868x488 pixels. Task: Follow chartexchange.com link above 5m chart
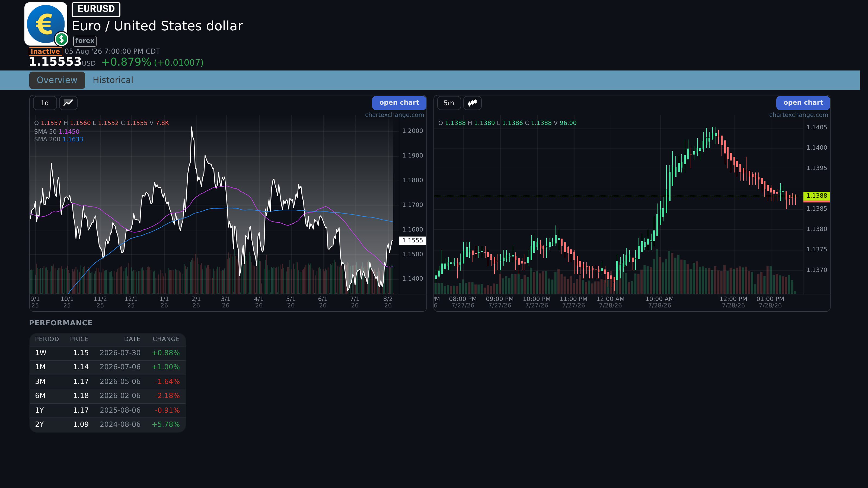coord(798,115)
